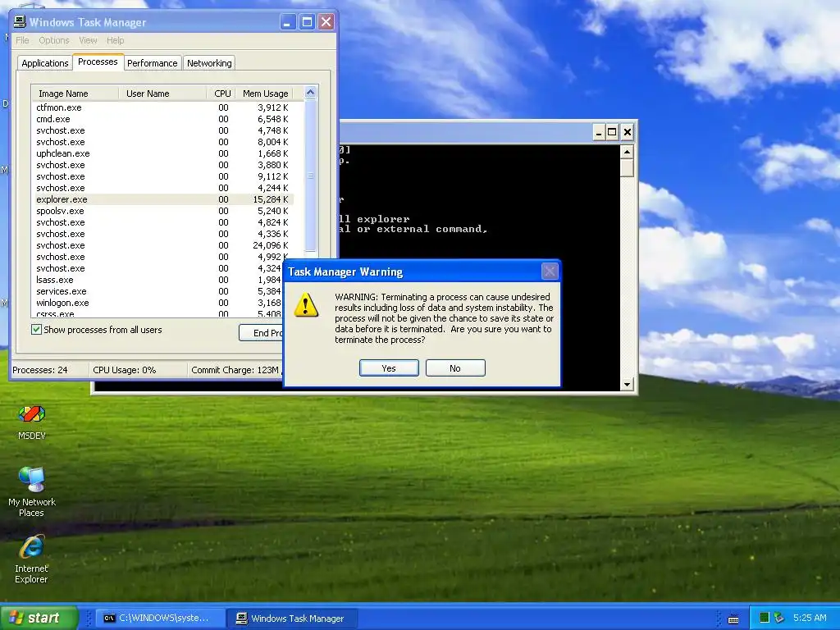Minimize the command prompt window
The width and height of the screenshot is (840, 630).
(x=599, y=132)
